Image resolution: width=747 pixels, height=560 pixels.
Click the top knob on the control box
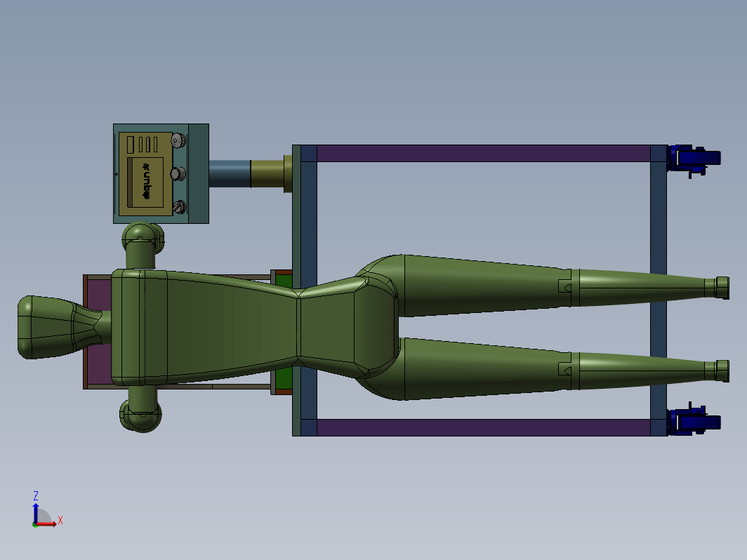(x=178, y=140)
